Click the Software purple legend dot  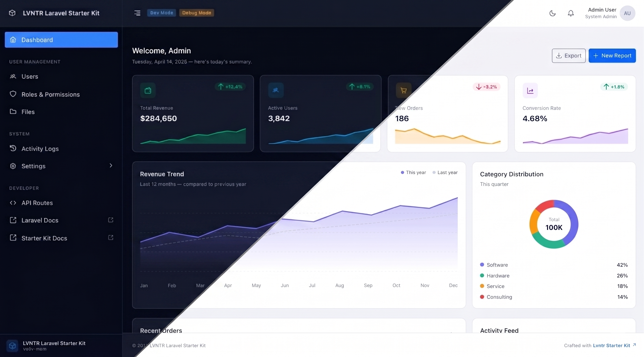click(x=482, y=264)
